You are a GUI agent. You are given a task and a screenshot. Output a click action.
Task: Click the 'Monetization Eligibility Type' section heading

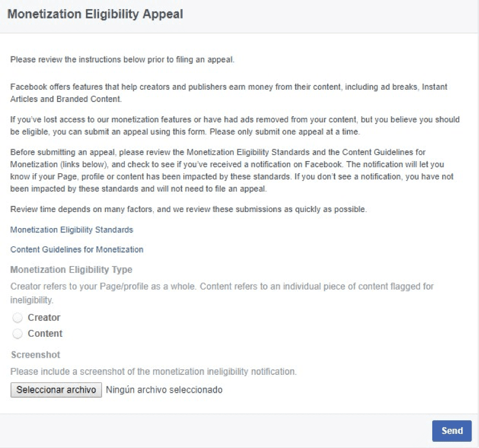pyautogui.click(x=71, y=270)
